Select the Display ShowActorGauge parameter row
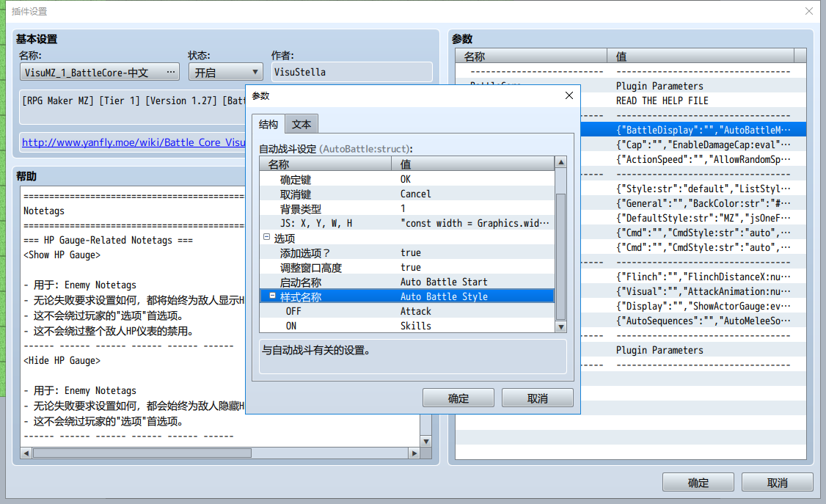Screen dimensions: 826x504 [693, 306]
